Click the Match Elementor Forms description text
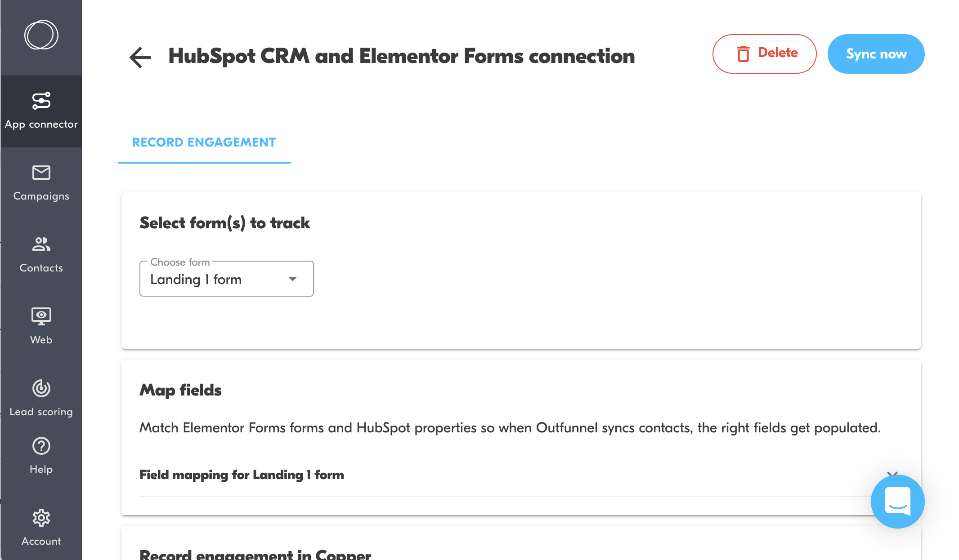Image resolution: width=959 pixels, height=560 pixels. [510, 428]
